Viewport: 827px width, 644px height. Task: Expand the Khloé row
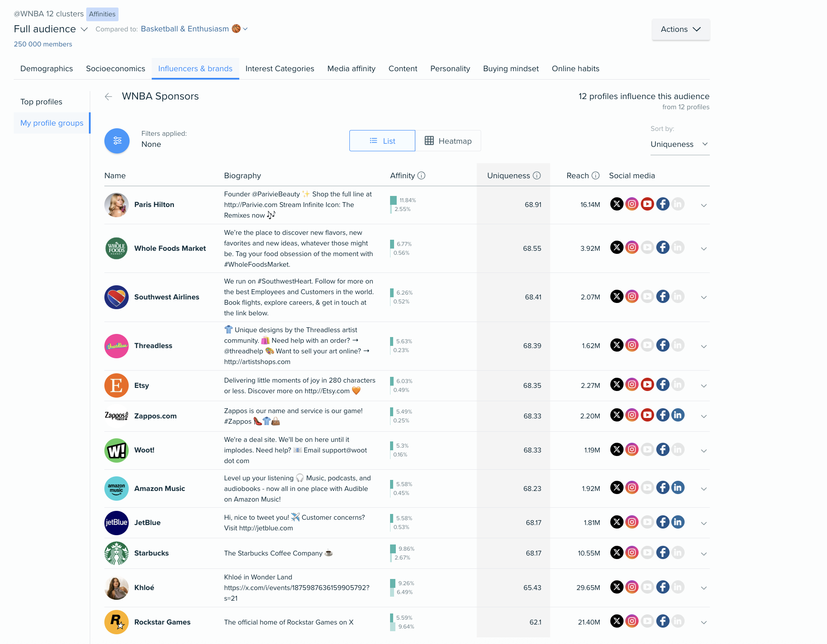pos(704,588)
